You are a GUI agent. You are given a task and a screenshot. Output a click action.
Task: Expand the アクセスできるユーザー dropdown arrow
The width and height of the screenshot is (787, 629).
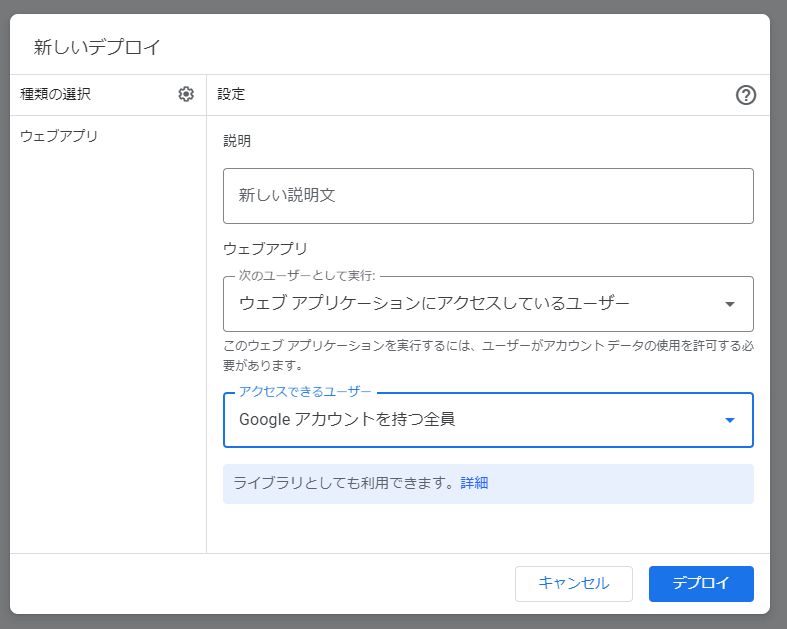(x=730, y=420)
